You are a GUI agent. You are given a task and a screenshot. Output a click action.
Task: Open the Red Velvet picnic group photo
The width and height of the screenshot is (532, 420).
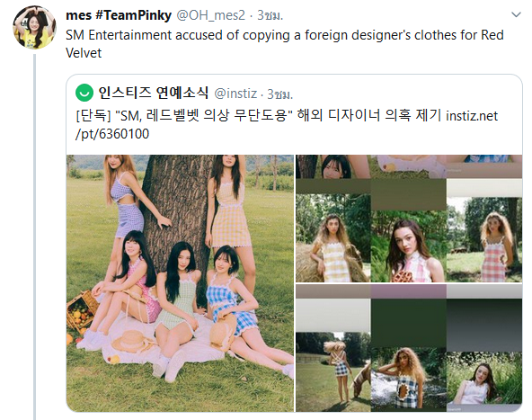click(180, 283)
